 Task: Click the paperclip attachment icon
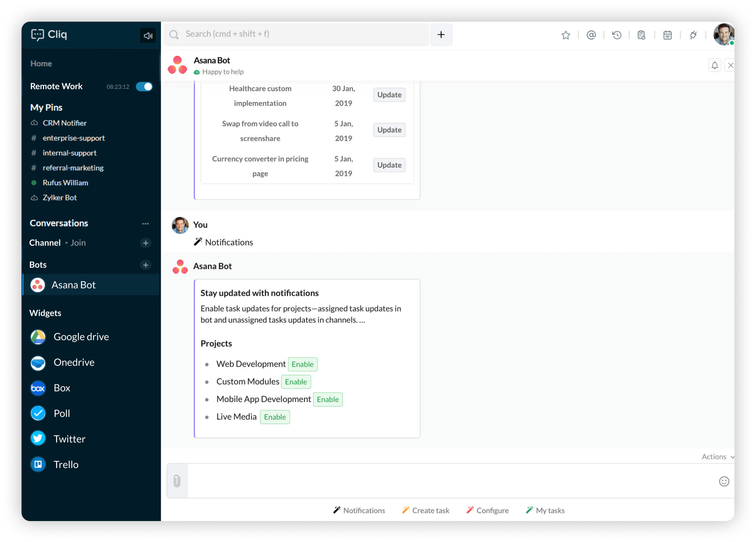tap(177, 481)
